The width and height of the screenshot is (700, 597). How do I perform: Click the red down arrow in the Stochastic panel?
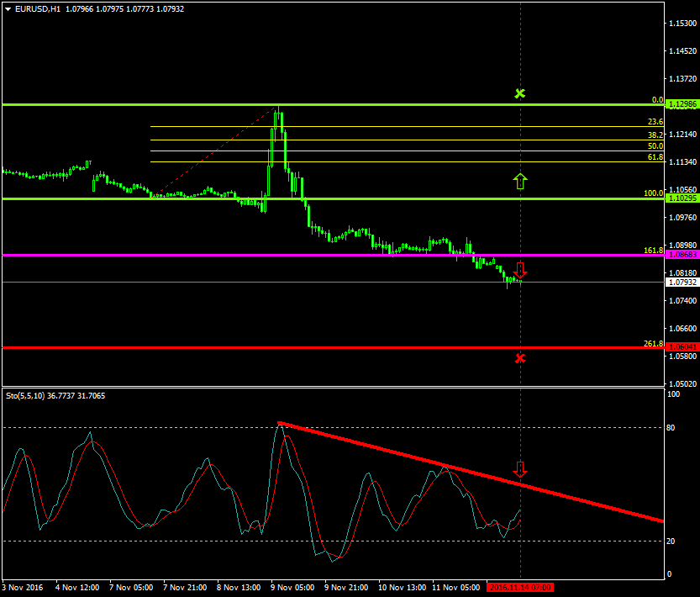(520, 469)
